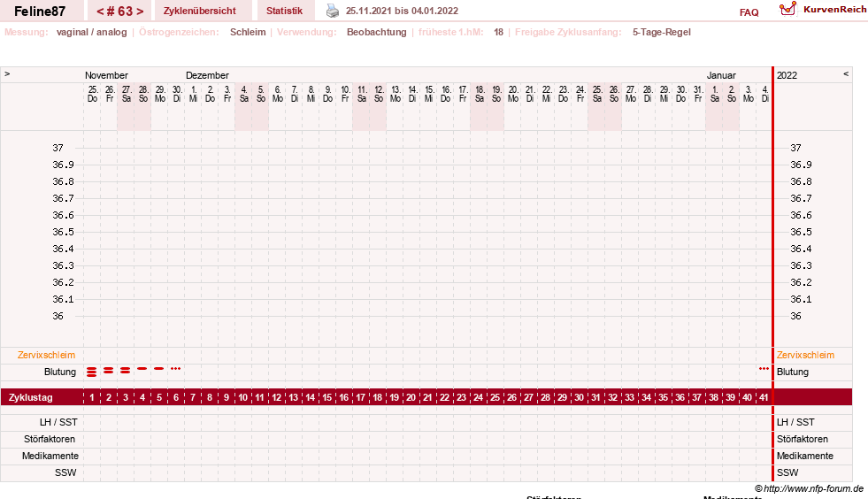Click light bleeding marker on cycle day 4
This screenshot has width=868, height=499.
click(x=142, y=368)
